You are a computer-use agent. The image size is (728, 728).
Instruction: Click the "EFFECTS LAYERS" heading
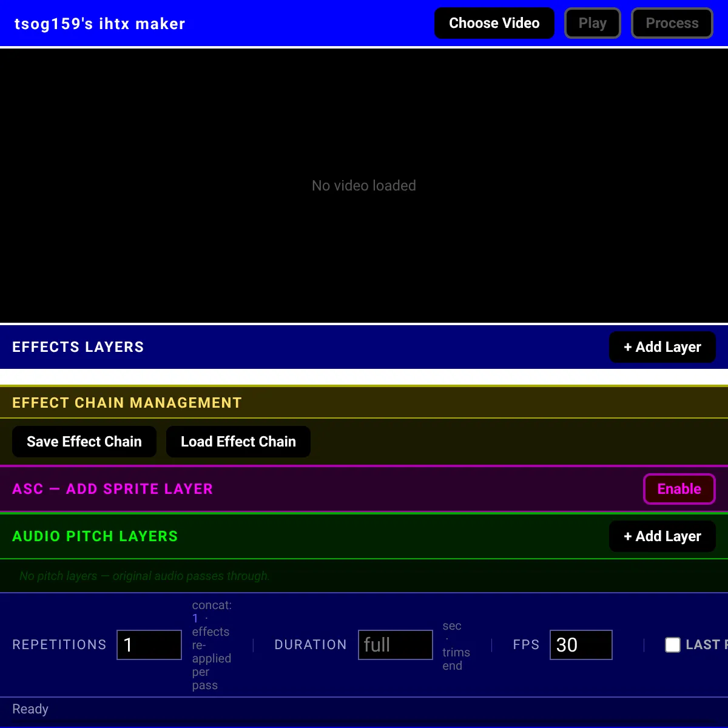point(78,347)
